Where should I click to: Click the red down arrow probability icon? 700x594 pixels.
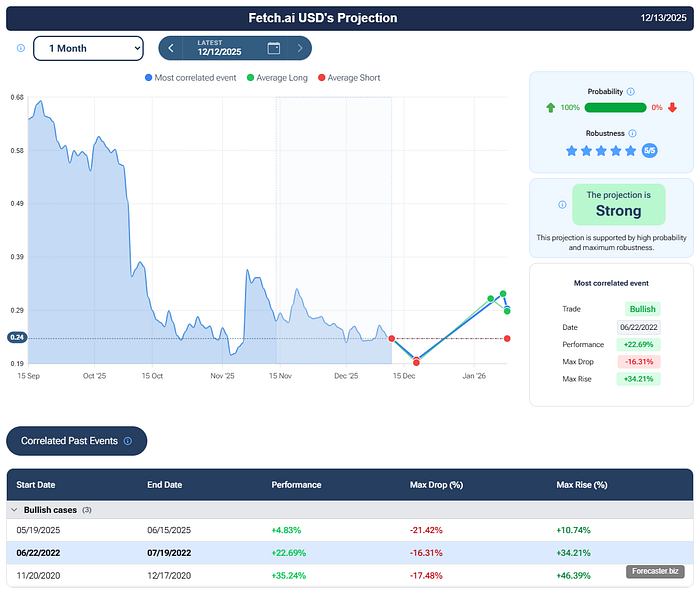[672, 108]
